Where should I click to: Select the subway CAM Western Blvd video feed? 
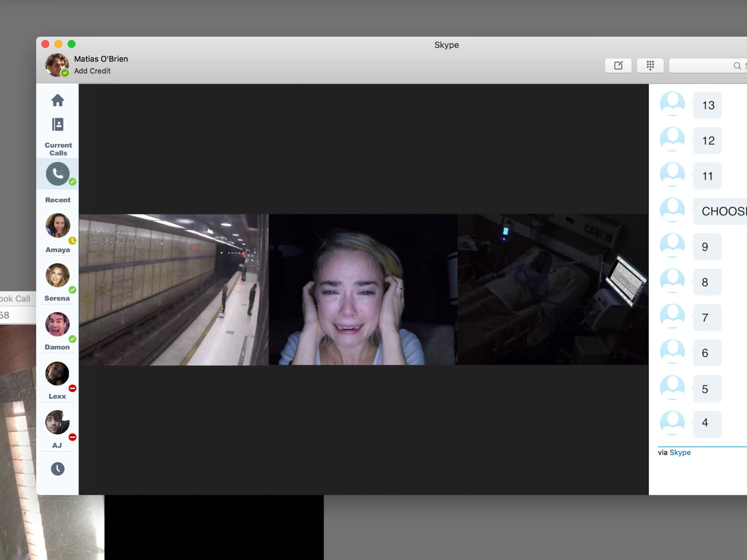[174, 289]
